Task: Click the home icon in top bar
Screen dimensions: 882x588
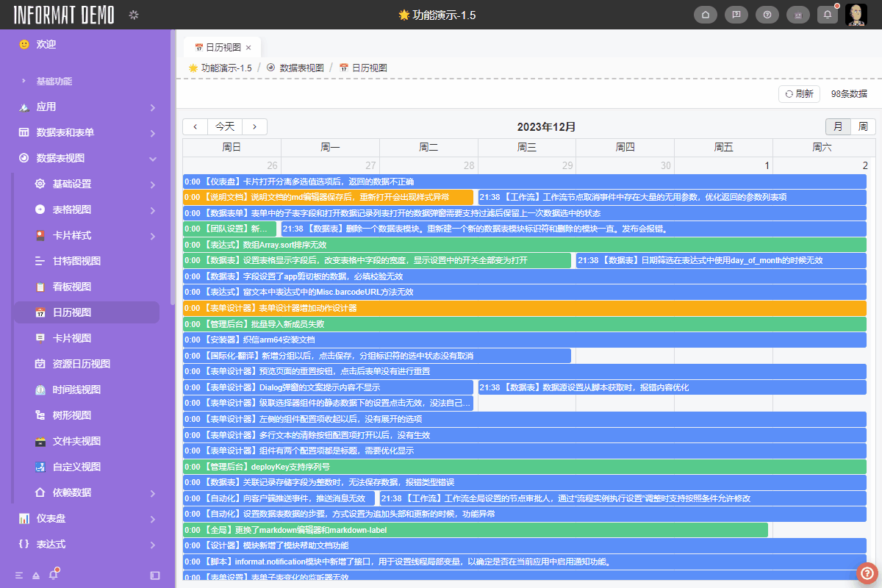Action: coord(706,15)
